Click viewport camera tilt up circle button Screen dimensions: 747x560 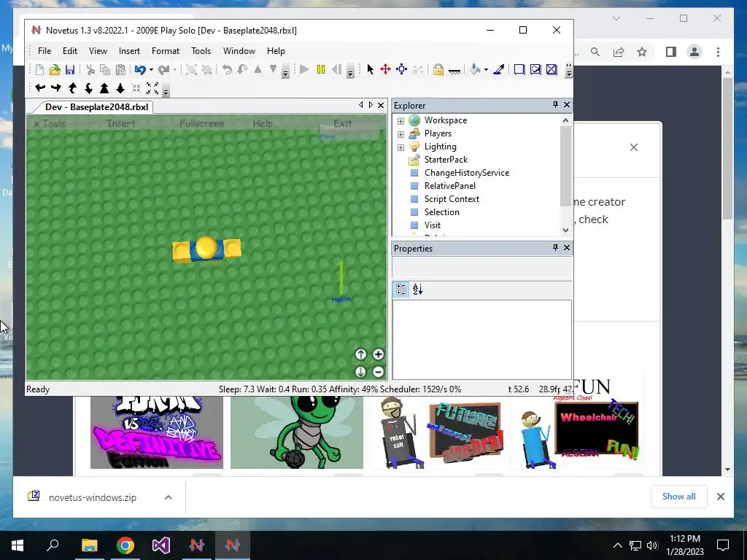(360, 354)
